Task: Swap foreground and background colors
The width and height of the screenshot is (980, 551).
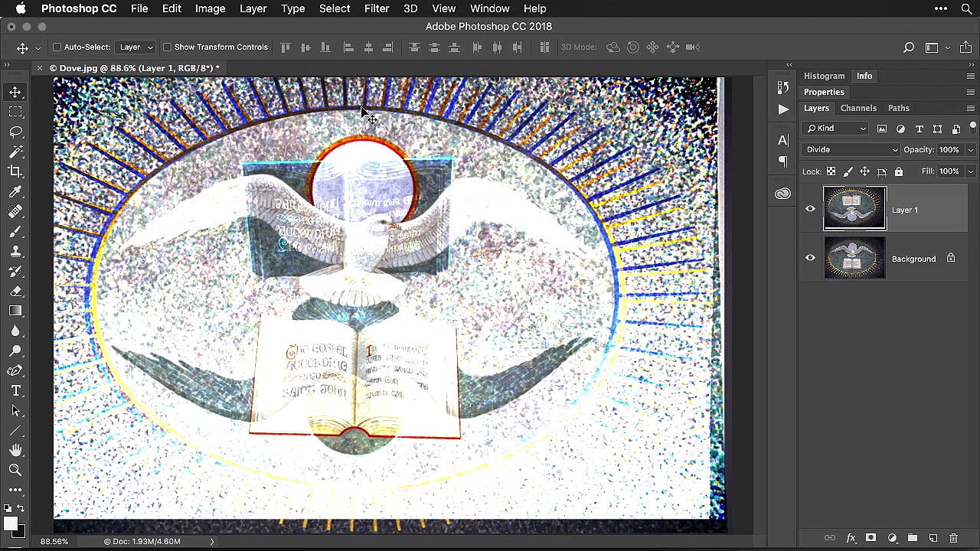Action: [x=21, y=508]
